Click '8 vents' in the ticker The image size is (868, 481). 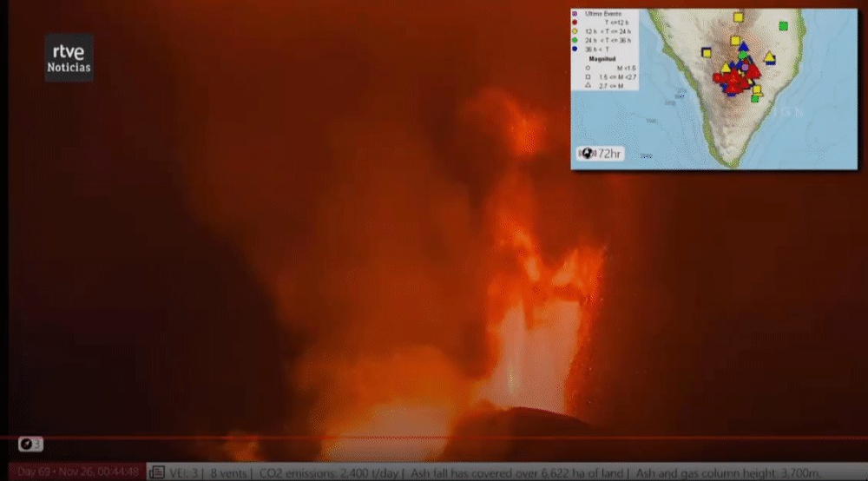[x=228, y=473]
